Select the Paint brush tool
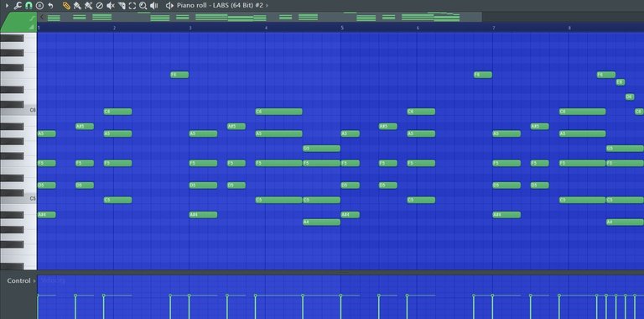644x319 pixels. (77, 6)
